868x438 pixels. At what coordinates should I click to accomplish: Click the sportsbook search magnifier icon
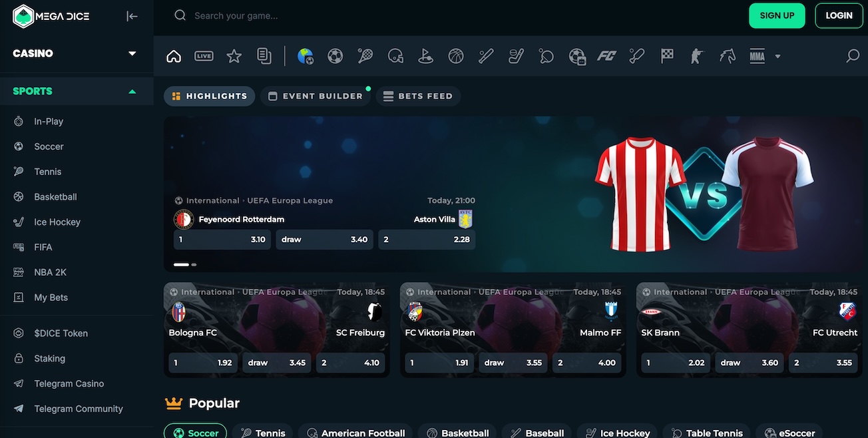tap(852, 56)
